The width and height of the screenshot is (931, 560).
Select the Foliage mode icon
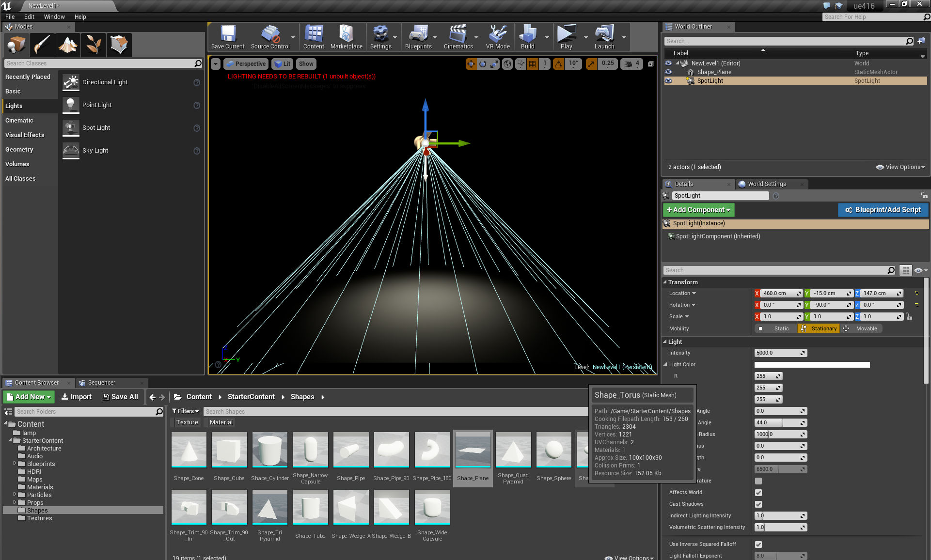pos(94,45)
